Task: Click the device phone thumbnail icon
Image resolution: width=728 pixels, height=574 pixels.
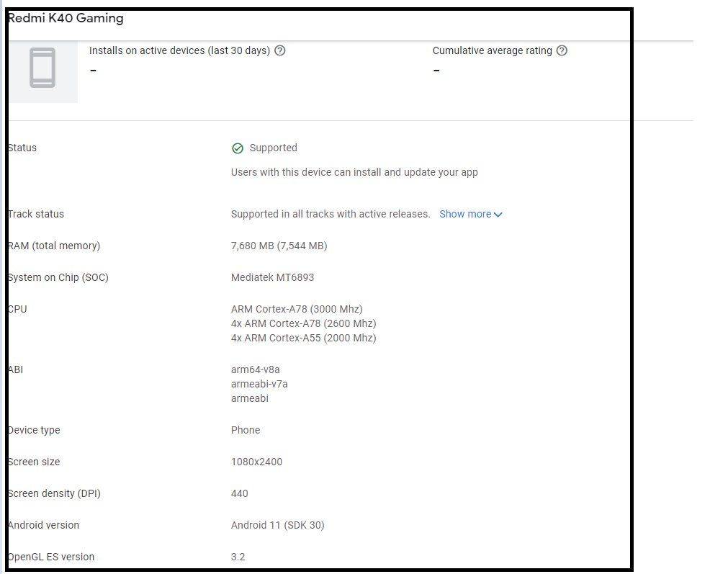Action: (x=42, y=68)
